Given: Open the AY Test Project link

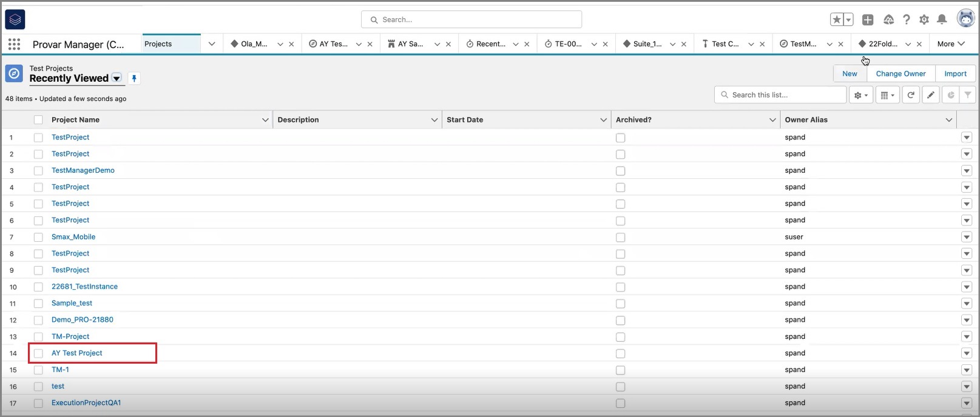Looking at the screenshot, I should pyautogui.click(x=77, y=353).
